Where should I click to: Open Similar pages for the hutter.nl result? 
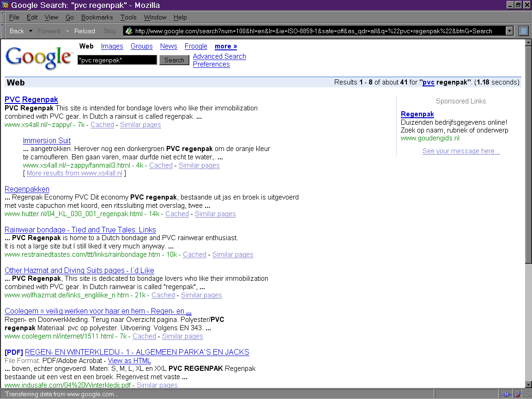click(x=215, y=214)
